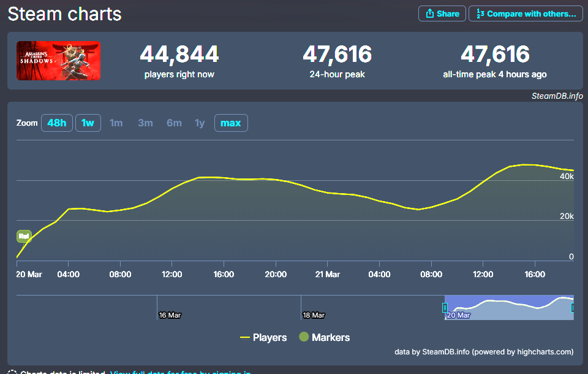Viewport: 588px width, 374px height.
Task: Choose the 1m zoom option
Action: (116, 123)
